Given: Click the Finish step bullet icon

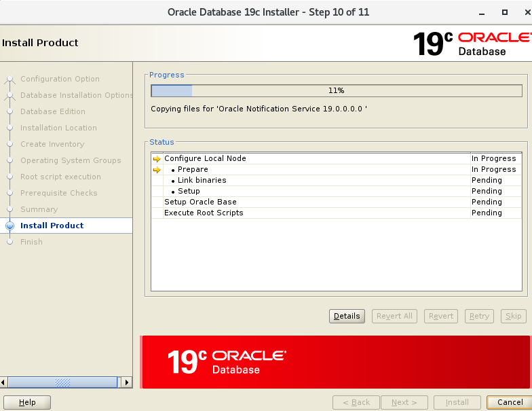Looking at the screenshot, I should tap(9, 242).
